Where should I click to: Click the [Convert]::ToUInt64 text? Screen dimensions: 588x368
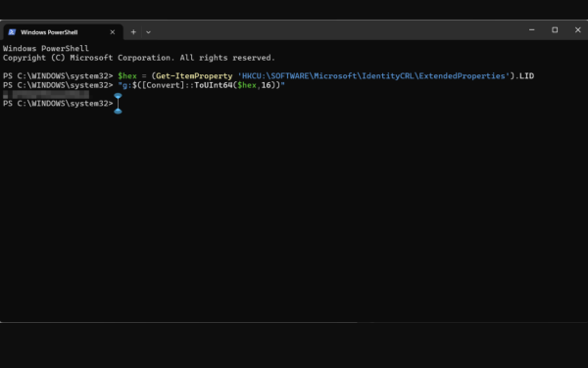tap(187, 85)
